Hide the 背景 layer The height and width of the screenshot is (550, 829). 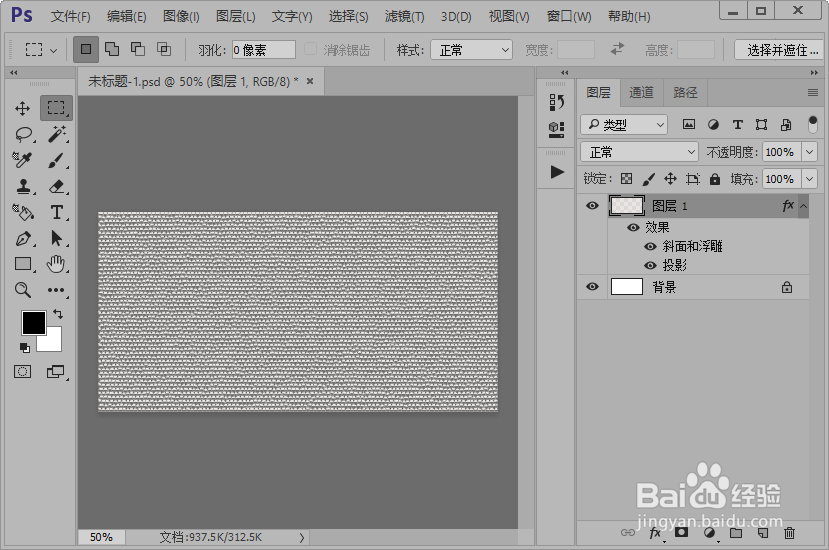pyautogui.click(x=592, y=287)
